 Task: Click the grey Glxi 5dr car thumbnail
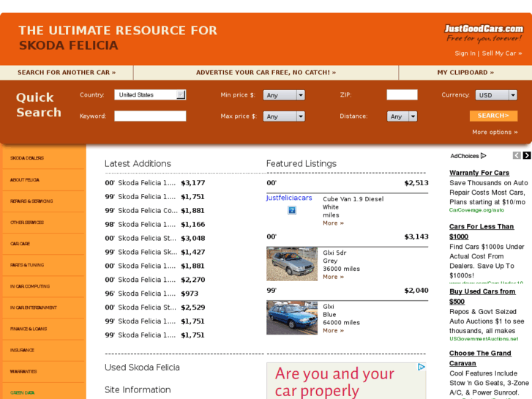point(292,264)
